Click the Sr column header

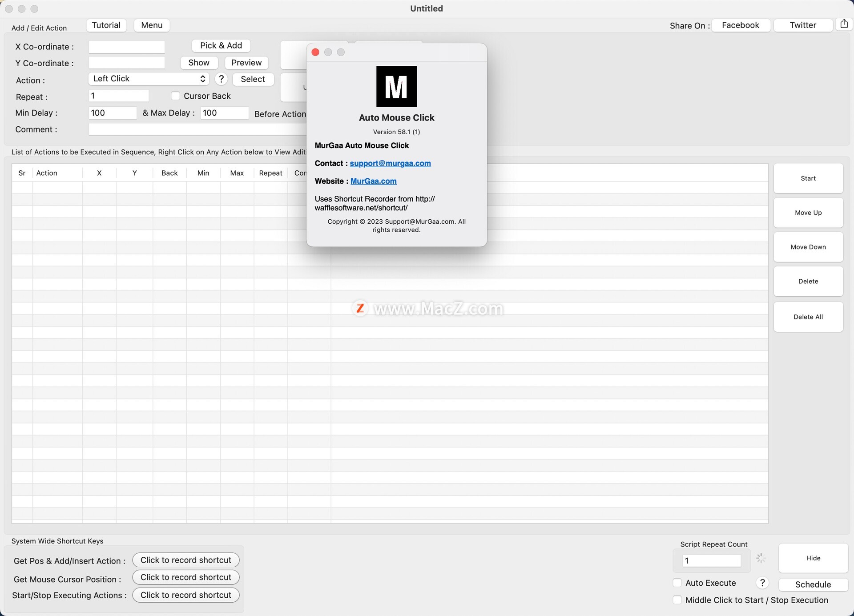[22, 173]
